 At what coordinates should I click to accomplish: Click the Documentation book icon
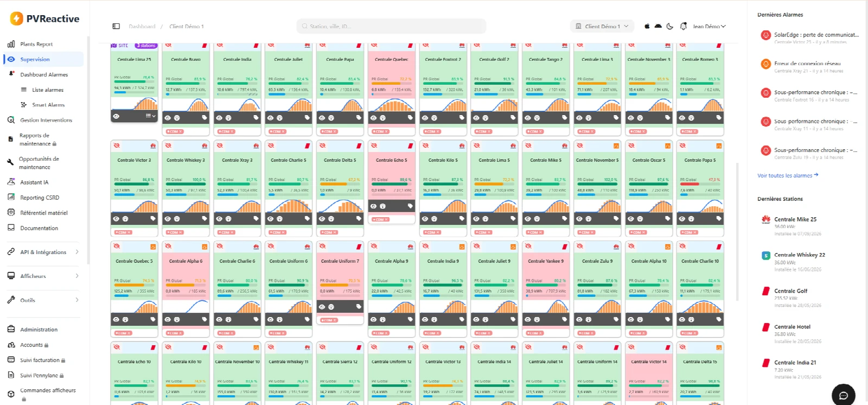[x=11, y=228]
